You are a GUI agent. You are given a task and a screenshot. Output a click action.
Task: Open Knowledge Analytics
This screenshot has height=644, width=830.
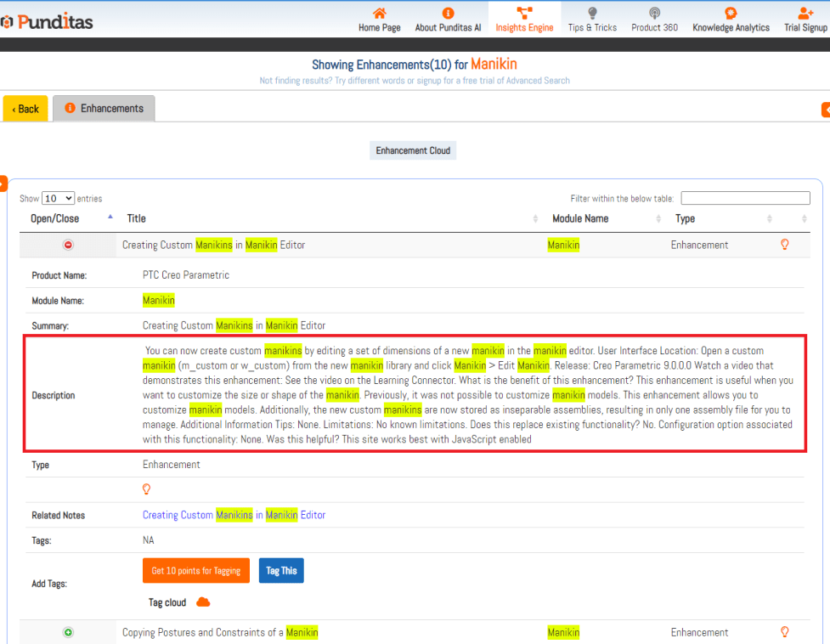[731, 14]
